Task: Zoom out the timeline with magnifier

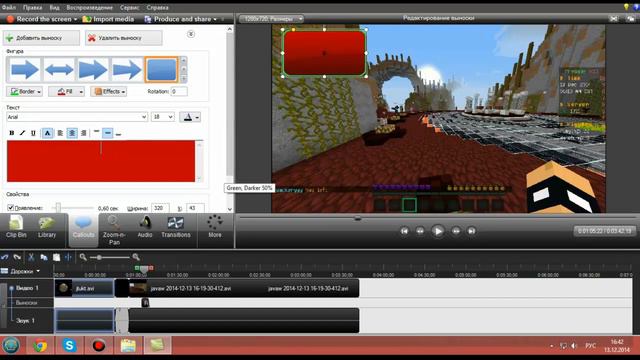Action: click(x=83, y=257)
